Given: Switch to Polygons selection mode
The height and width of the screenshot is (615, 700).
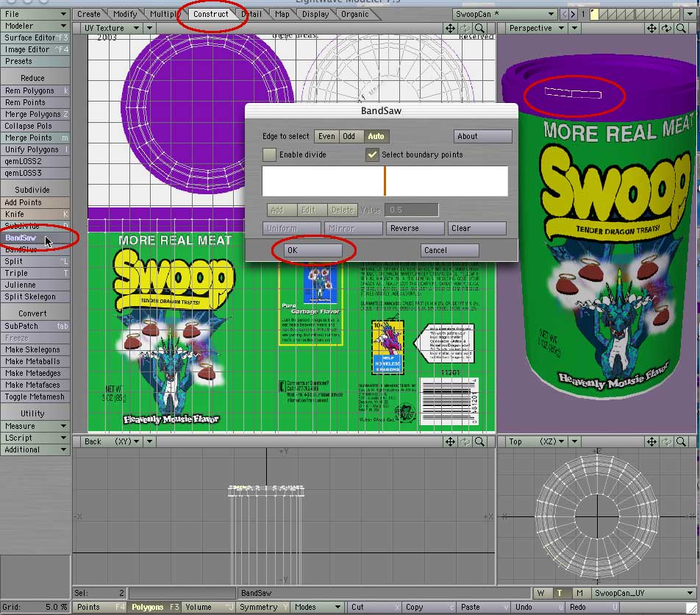Looking at the screenshot, I should tap(154, 607).
